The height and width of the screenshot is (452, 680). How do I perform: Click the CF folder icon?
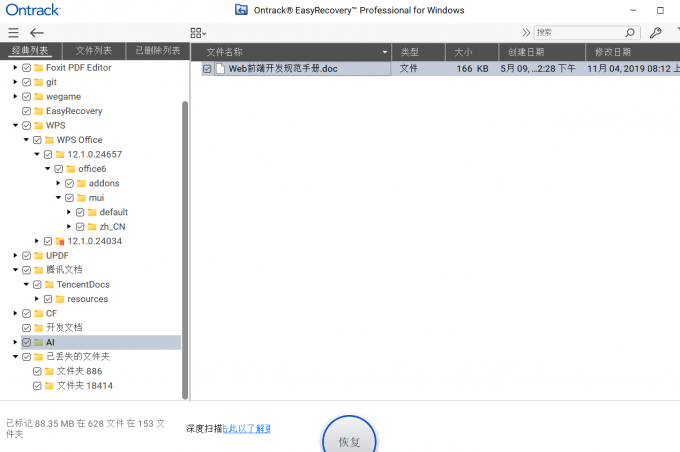click(39, 313)
